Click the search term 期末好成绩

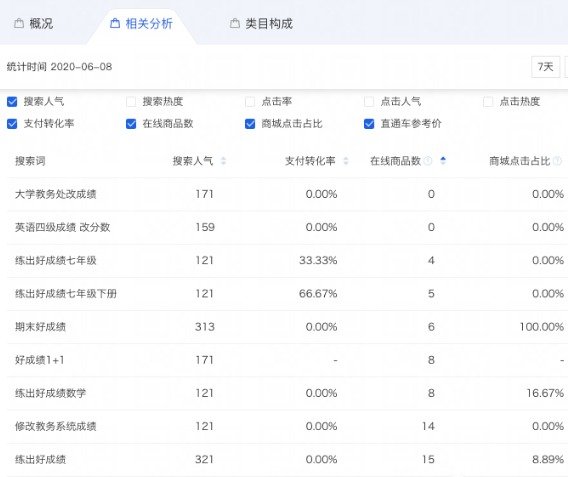(x=40, y=327)
